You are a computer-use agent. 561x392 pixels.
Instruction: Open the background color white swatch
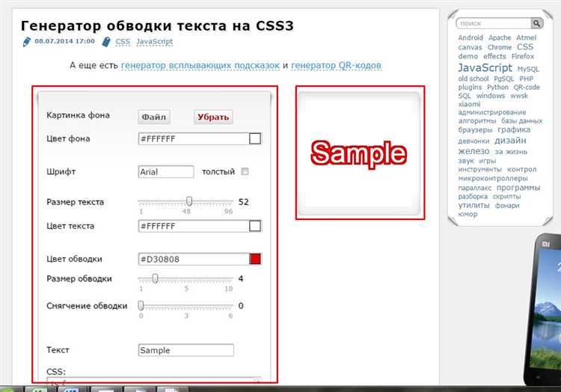(x=255, y=138)
